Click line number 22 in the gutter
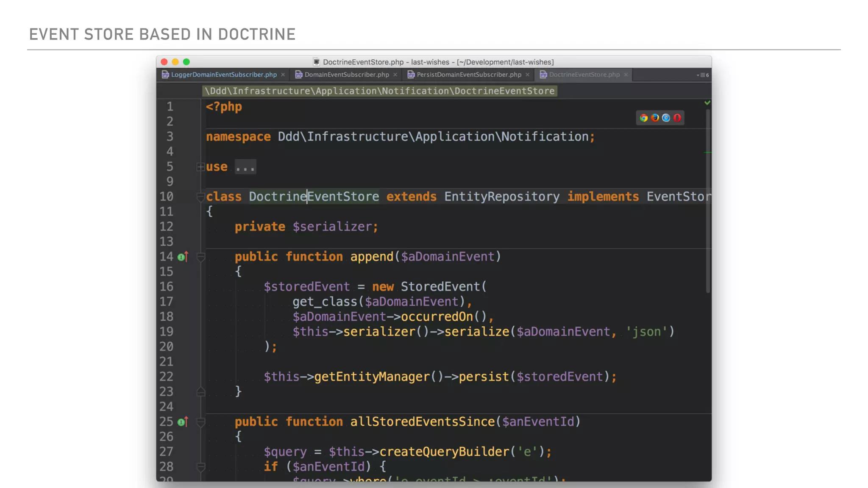Screen dimensions: 868x488 click(x=166, y=377)
